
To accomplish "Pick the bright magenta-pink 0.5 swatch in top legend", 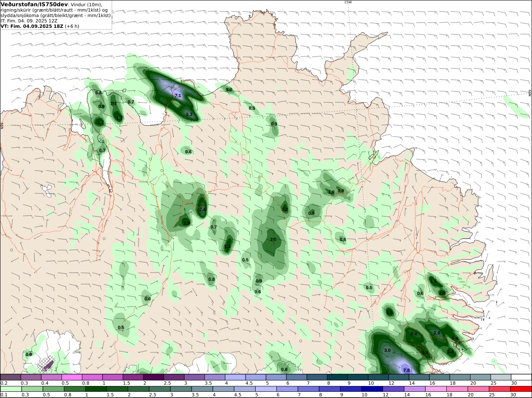I will click(71, 377).
